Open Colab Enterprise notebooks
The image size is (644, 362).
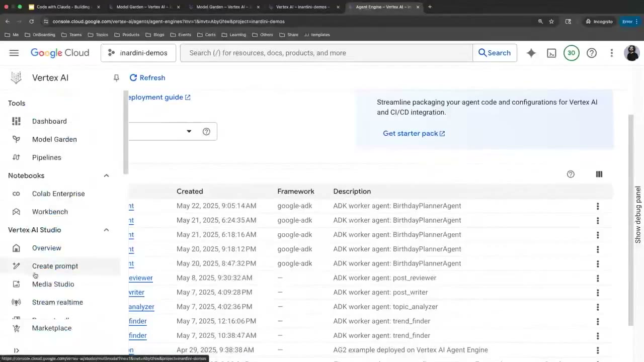coord(58,194)
